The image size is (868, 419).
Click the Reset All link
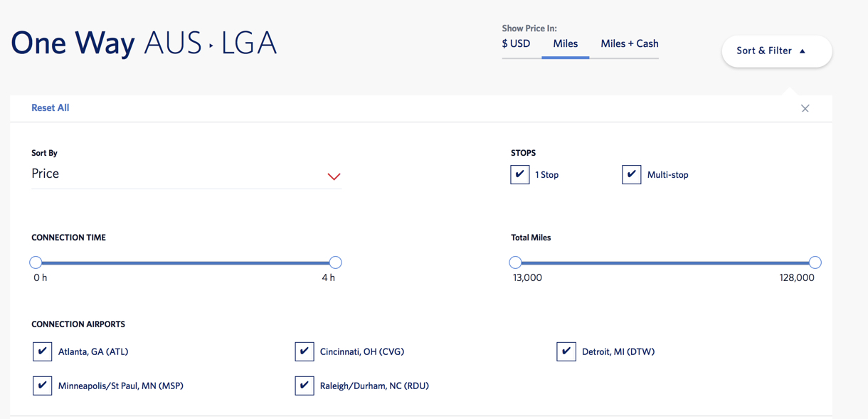click(x=50, y=107)
